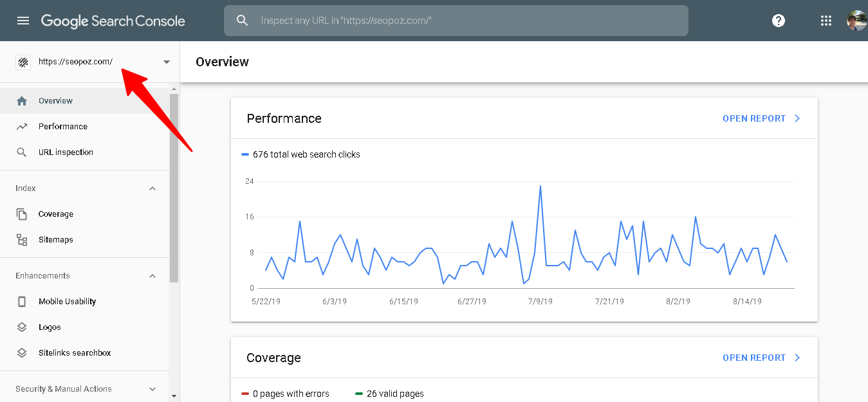Open the hamburger main menu
The width and height of the screenshot is (868, 402).
point(23,21)
